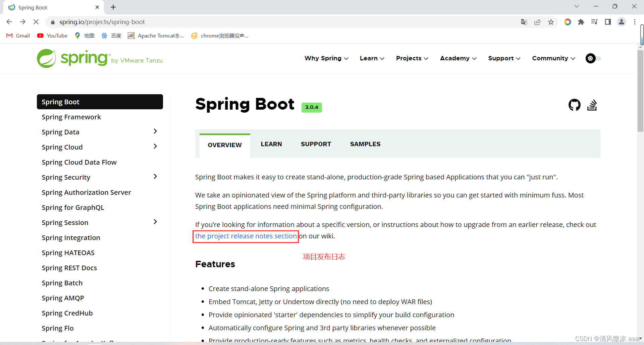
Task: Open Spring Flo project
Action: 57,328
